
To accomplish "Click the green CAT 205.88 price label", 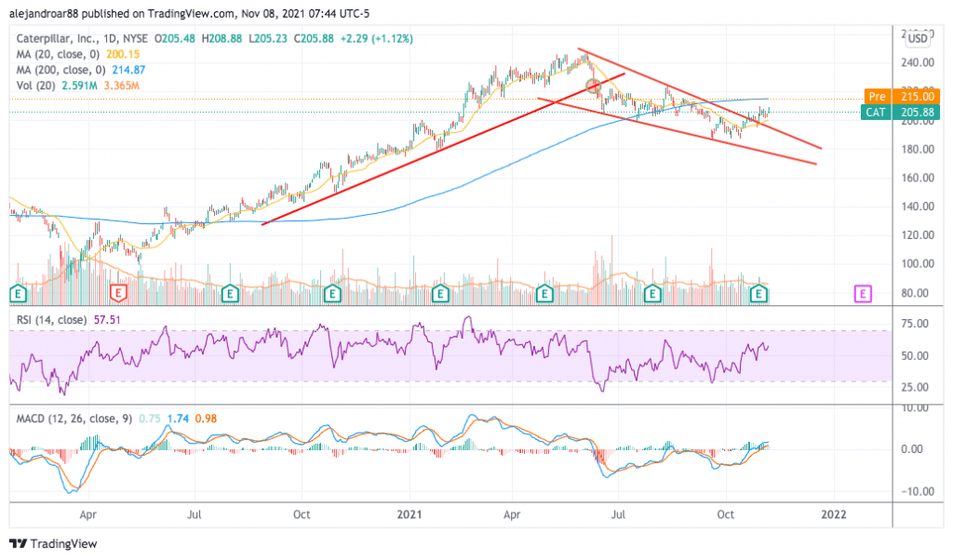I will click(x=900, y=113).
